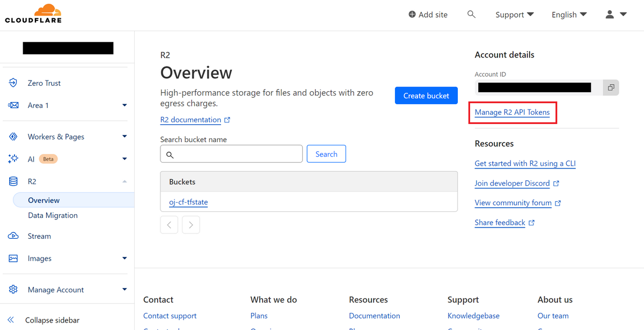The width and height of the screenshot is (644, 330).
Task: Click the Cloudflare logo
Action: point(33,13)
